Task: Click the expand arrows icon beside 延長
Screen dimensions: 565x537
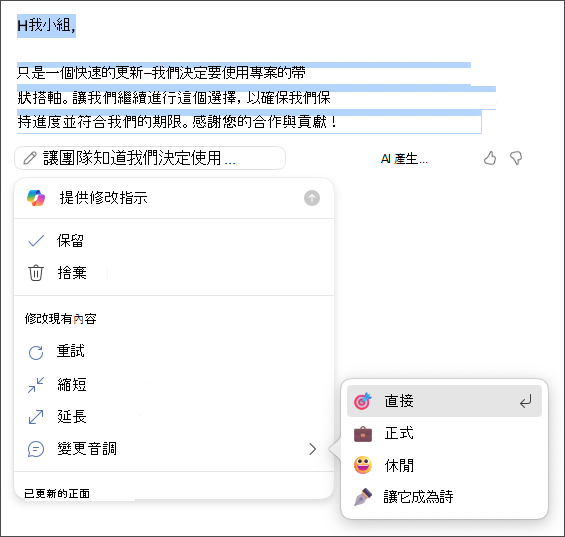Action: (36, 417)
